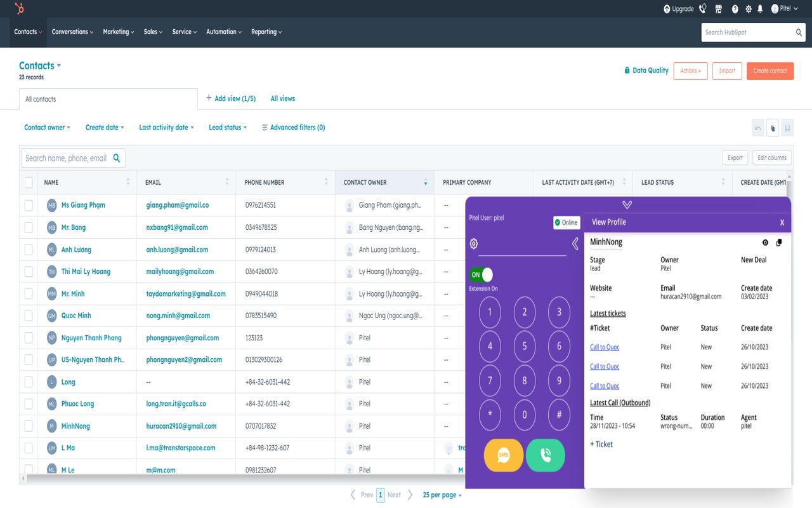Click the Import button
Image resolution: width=812 pixels, height=508 pixels.
click(x=727, y=70)
